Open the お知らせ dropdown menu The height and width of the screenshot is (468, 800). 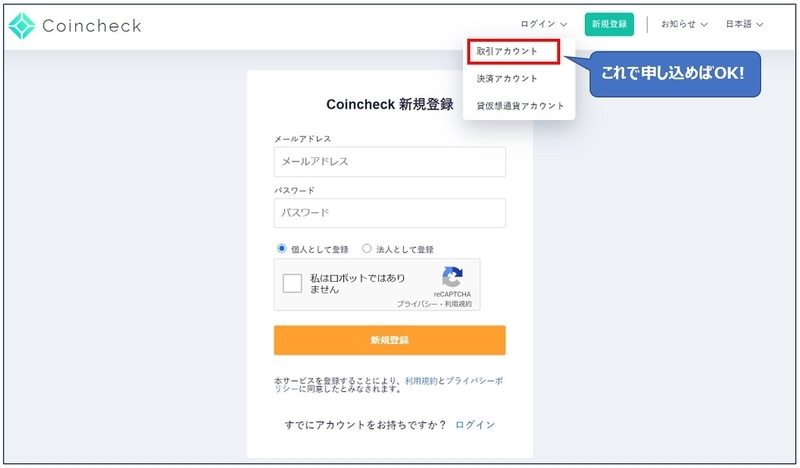tap(684, 24)
